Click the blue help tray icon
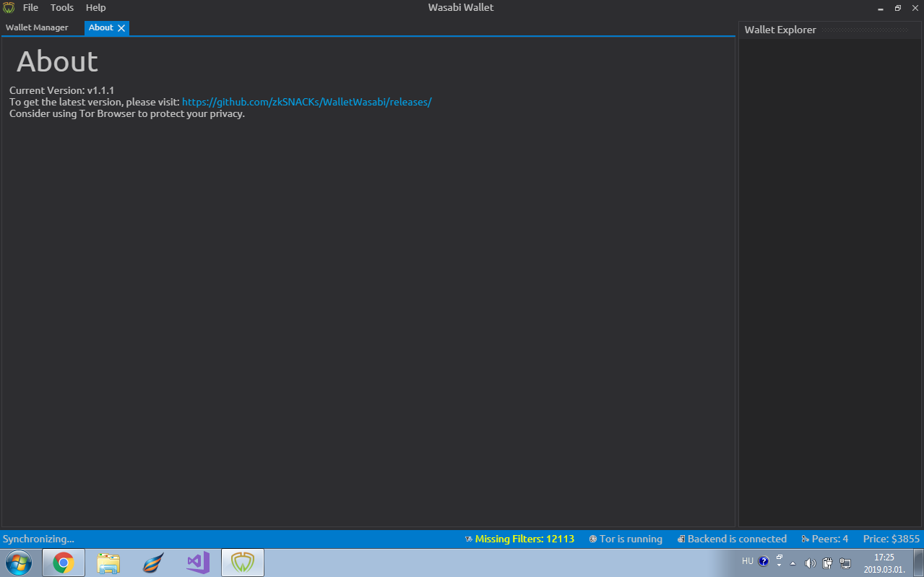The image size is (924, 577). 764,561
